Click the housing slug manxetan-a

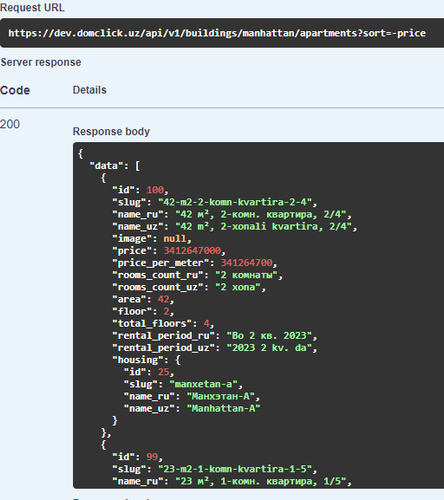point(204,384)
